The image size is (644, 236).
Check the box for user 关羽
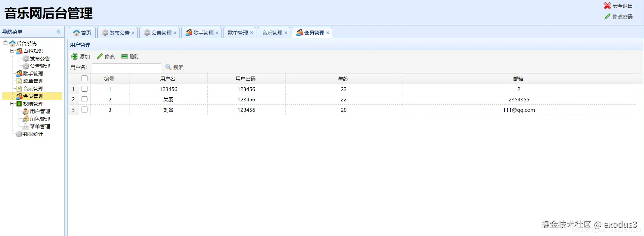point(85,99)
